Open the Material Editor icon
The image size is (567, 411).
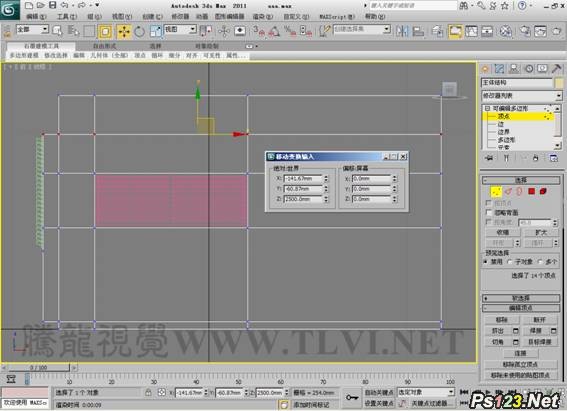[x=506, y=31]
